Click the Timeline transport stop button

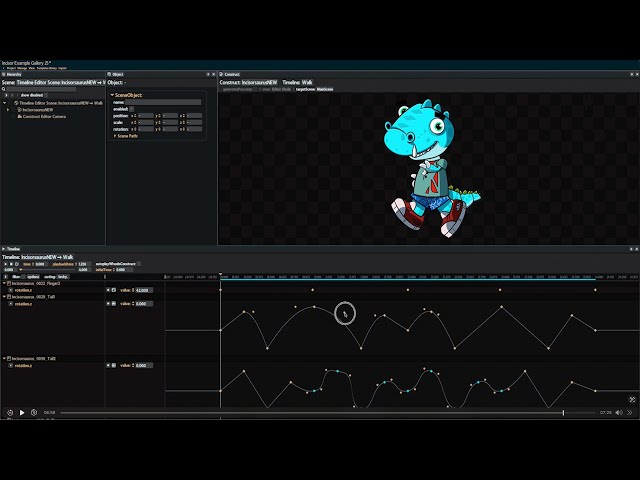[x=11, y=264]
